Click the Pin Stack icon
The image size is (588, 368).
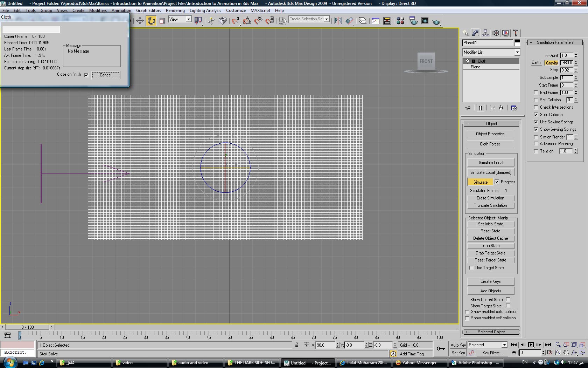click(x=468, y=108)
